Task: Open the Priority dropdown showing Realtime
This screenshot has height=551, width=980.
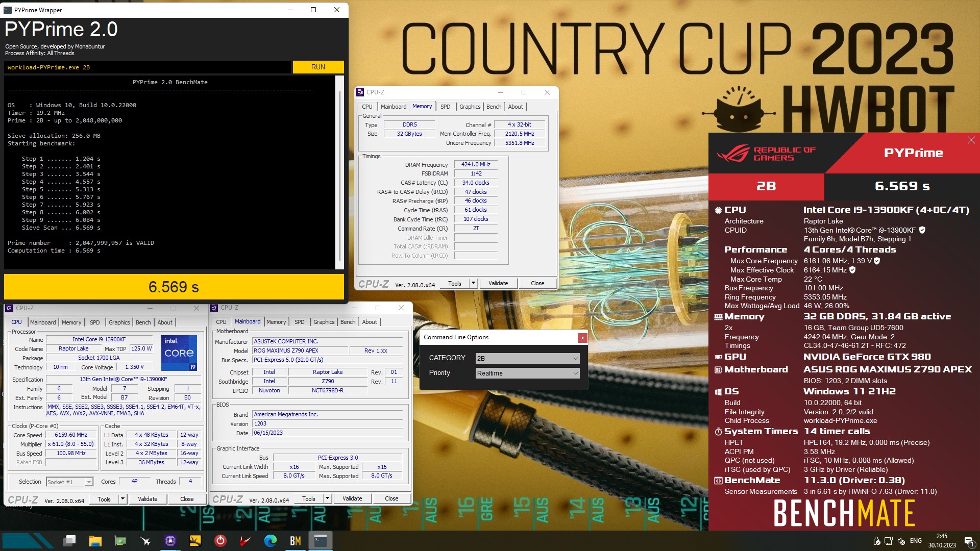Action: pyautogui.click(x=527, y=373)
